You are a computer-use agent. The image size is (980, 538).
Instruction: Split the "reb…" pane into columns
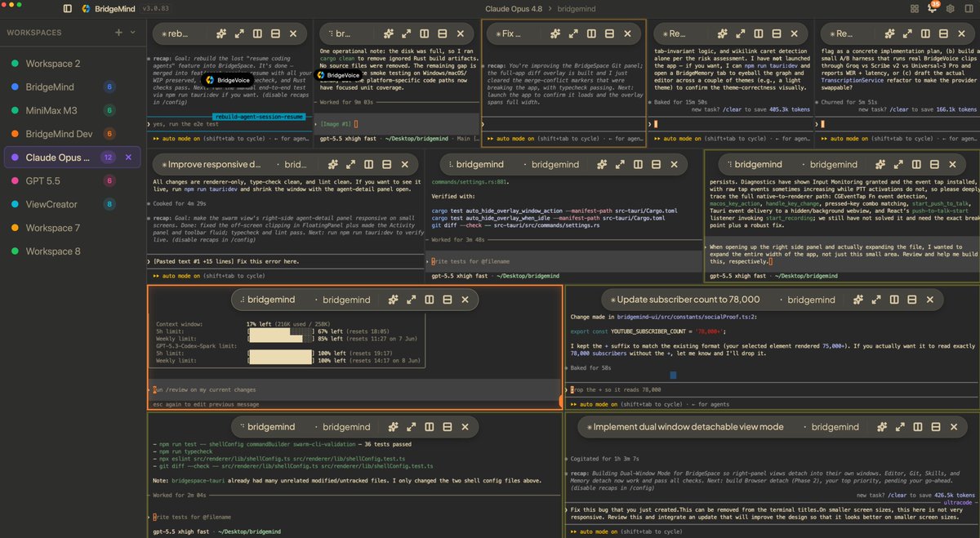(256, 34)
